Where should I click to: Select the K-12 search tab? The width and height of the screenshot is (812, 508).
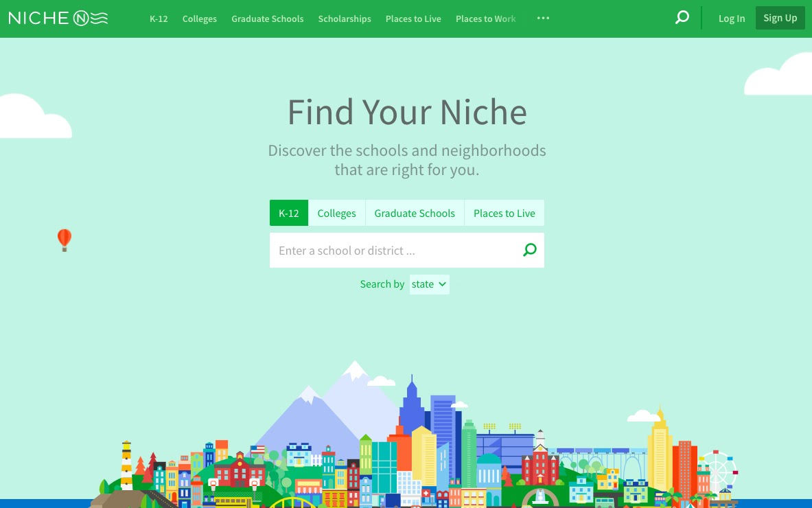(288, 213)
